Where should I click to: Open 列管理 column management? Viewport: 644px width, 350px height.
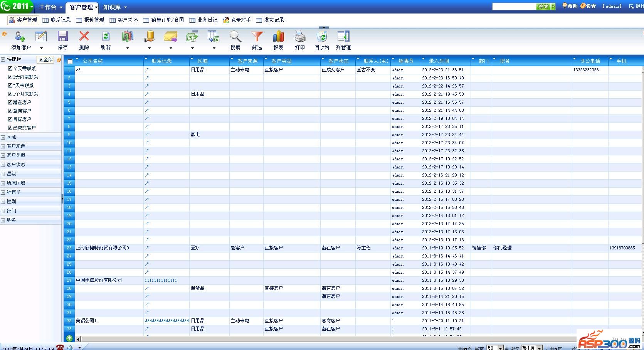pos(343,37)
